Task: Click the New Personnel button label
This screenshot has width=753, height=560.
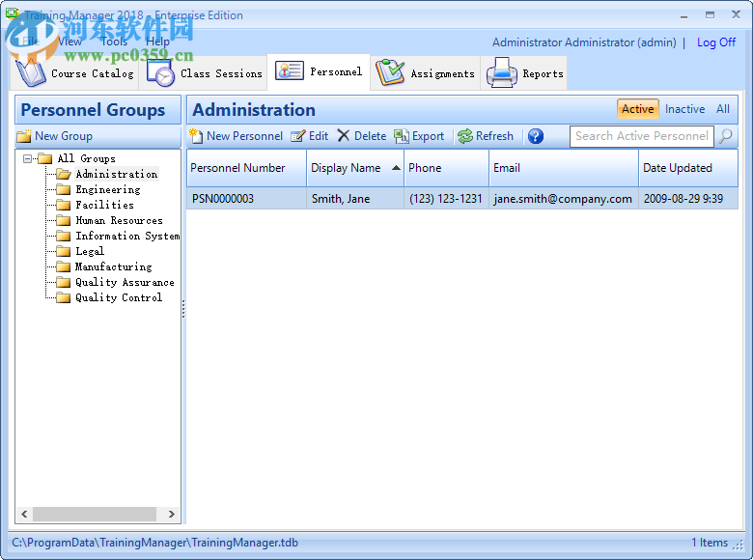Action: click(x=244, y=136)
